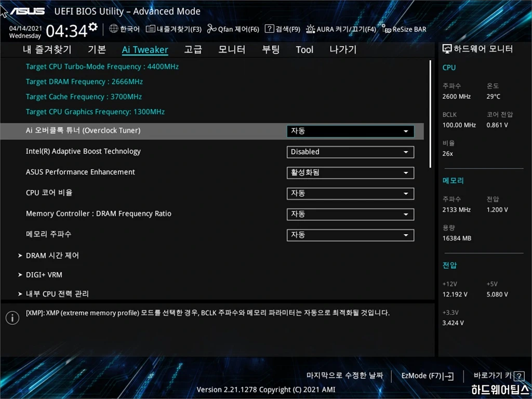Click 바로가기 키 button
This screenshot has height=399, width=532.
click(499, 376)
